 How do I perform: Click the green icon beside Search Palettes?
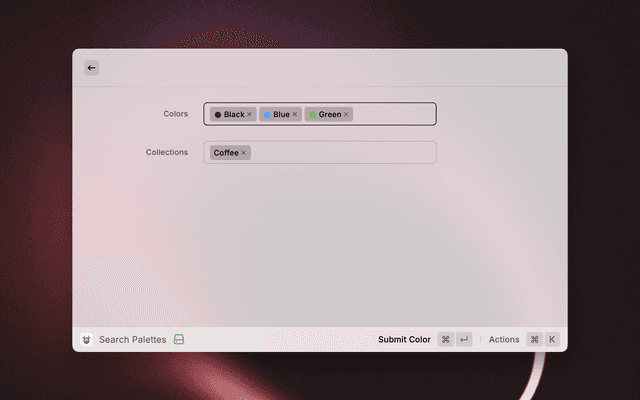pyautogui.click(x=179, y=340)
